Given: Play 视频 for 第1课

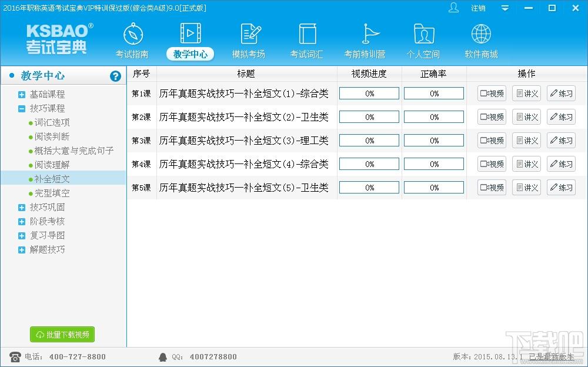Looking at the screenshot, I should click(x=492, y=94).
